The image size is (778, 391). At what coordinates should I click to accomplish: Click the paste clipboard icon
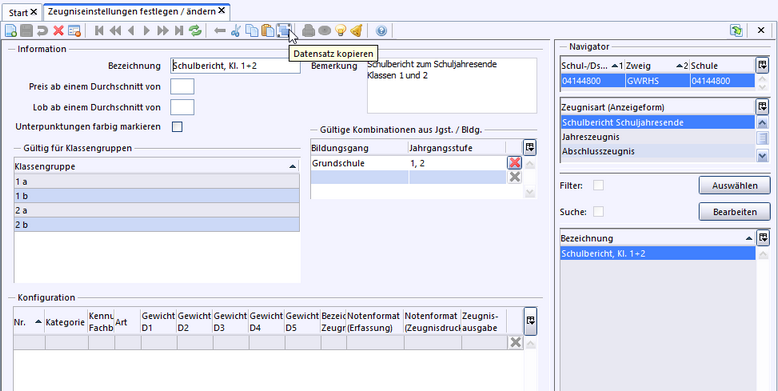268,31
